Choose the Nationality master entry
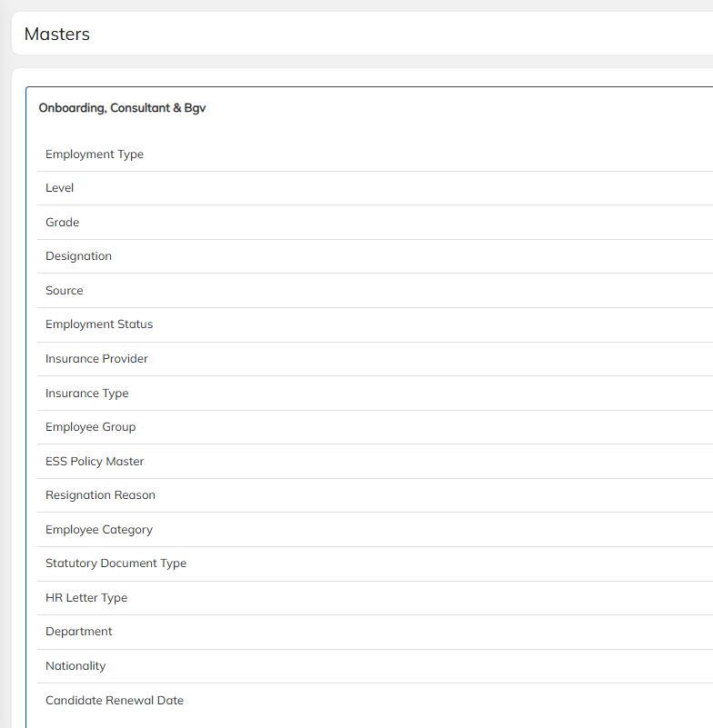The height and width of the screenshot is (728, 713). tap(75, 666)
